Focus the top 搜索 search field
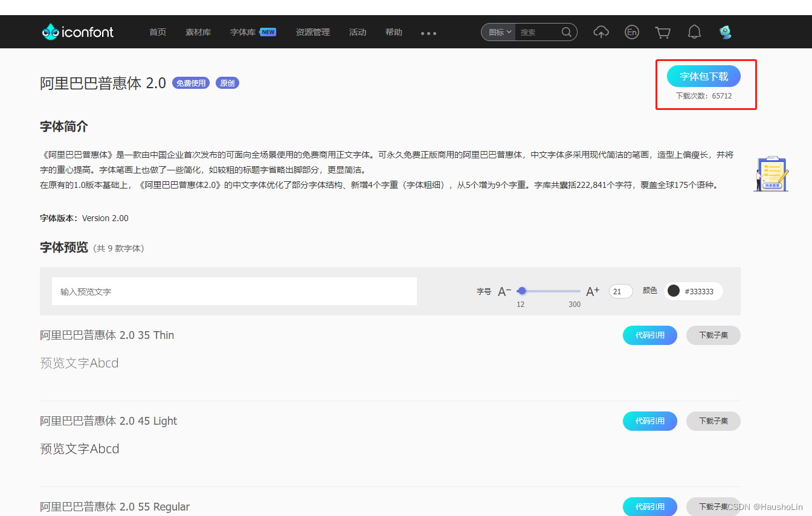This screenshot has width=812, height=516. pos(538,32)
